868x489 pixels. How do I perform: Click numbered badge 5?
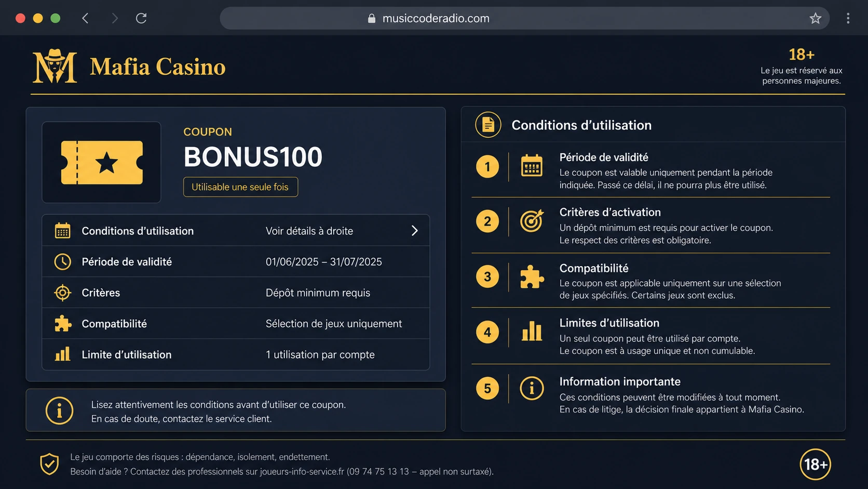click(x=487, y=388)
